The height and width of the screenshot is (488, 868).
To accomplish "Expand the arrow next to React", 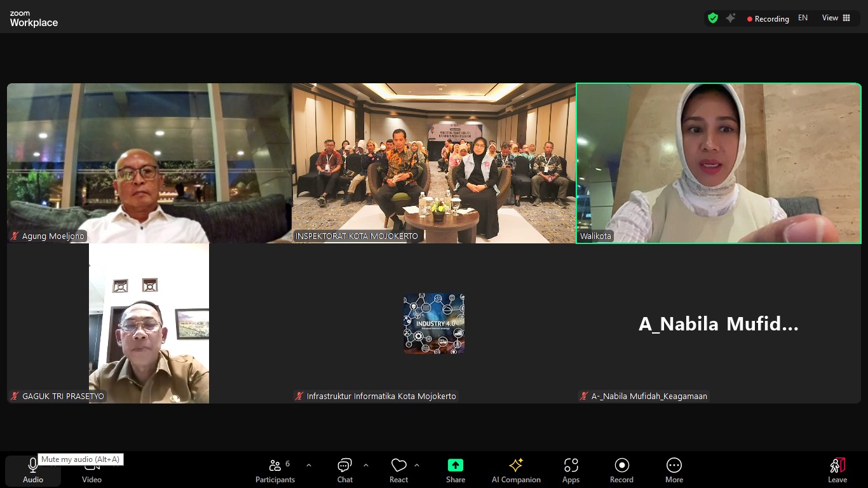I will (417, 465).
